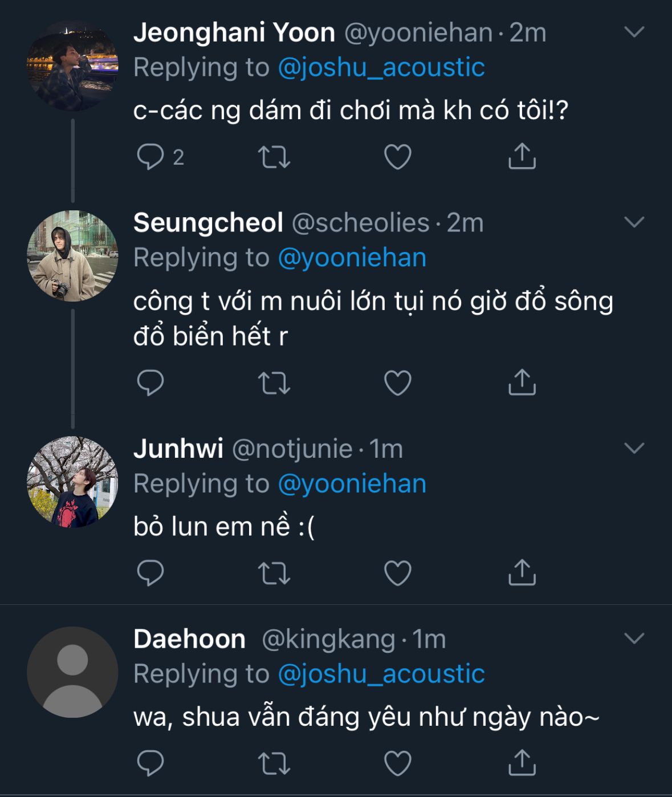Viewport: 672px width, 797px height.
Task: Expand the menu chevron on Seungcheol's tweet
Action: coord(634,222)
